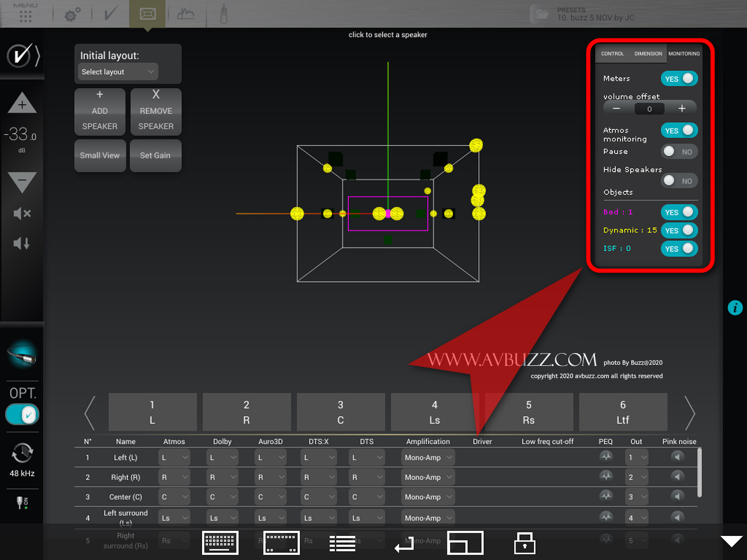This screenshot has height=560, width=747.
Task: Click the mute speaker icon
Action: [22, 213]
